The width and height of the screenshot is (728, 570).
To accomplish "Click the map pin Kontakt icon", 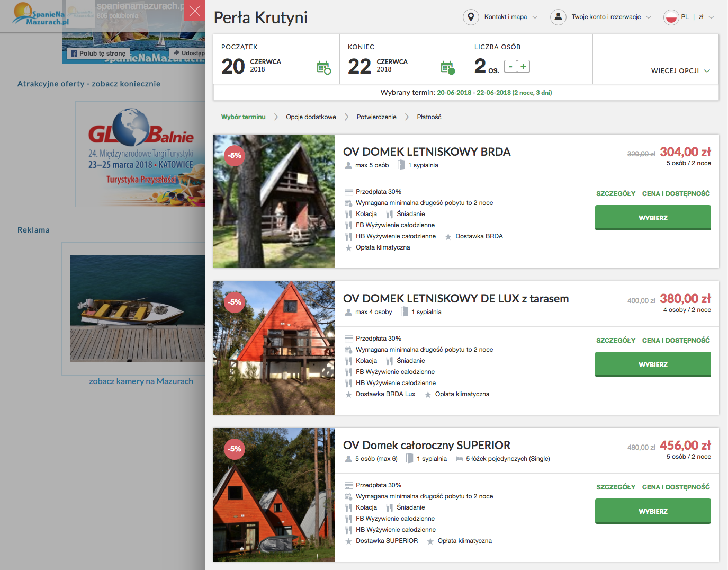I will [471, 17].
